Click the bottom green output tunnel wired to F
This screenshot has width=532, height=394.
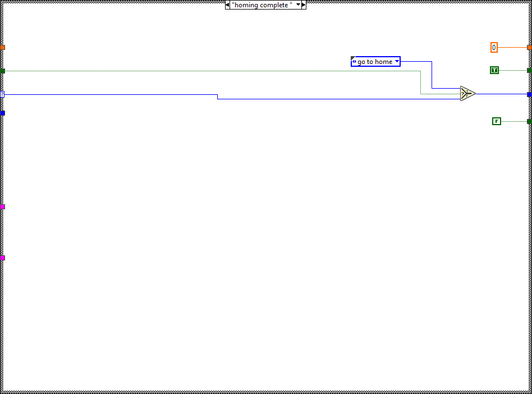pyautogui.click(x=529, y=121)
